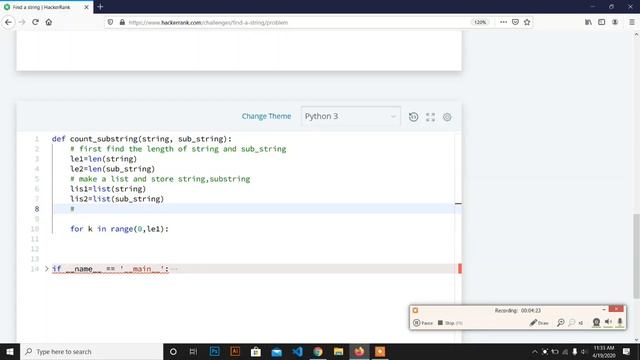
Task: Open the Firefox hamburger menu
Action: pos(632,22)
